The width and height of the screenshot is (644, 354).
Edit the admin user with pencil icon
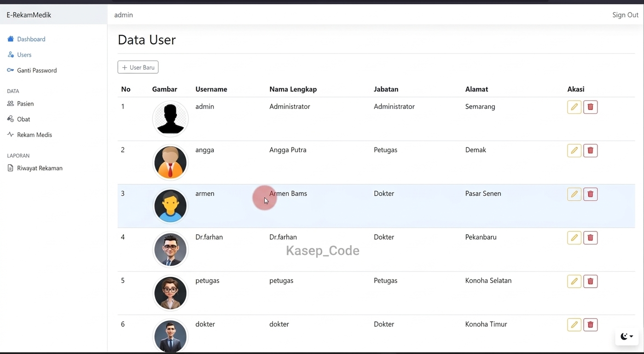[574, 107]
